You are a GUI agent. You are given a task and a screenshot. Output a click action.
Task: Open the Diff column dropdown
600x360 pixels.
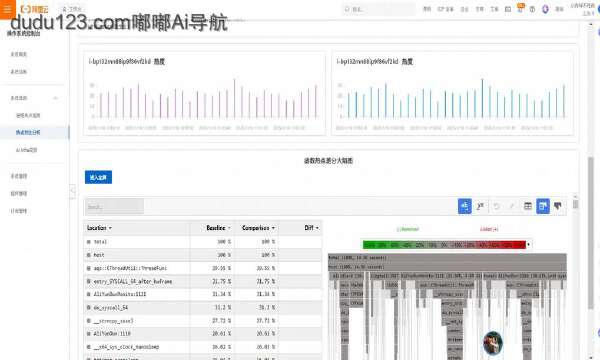point(317,228)
